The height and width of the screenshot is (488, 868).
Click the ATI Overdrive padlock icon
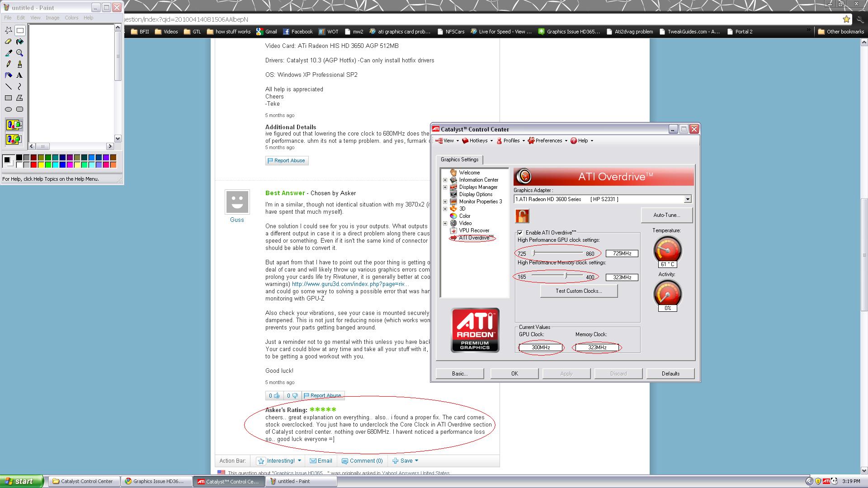(x=522, y=216)
